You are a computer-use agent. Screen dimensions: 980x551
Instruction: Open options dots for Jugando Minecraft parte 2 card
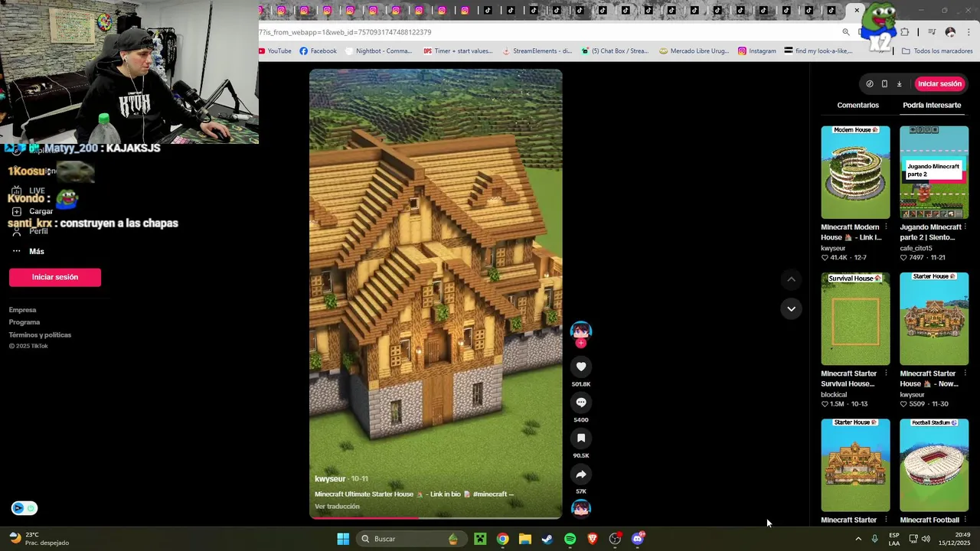point(965,227)
